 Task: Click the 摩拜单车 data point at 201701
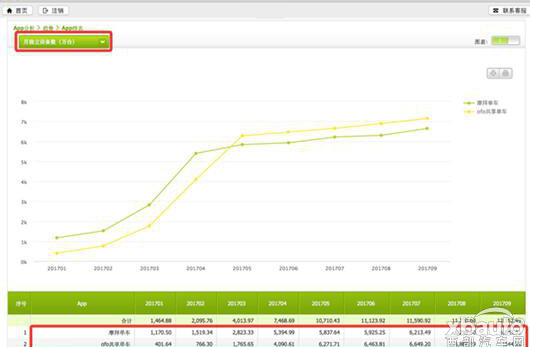(57, 238)
